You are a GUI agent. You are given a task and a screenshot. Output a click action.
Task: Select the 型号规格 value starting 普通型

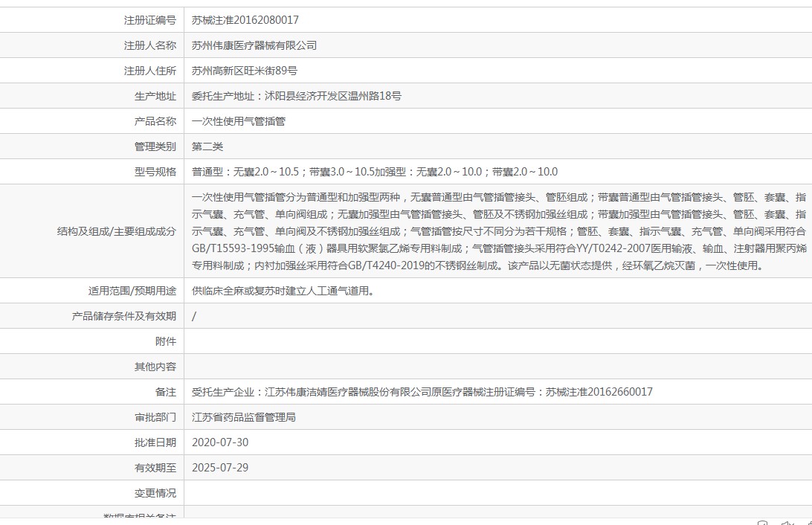coord(375,172)
